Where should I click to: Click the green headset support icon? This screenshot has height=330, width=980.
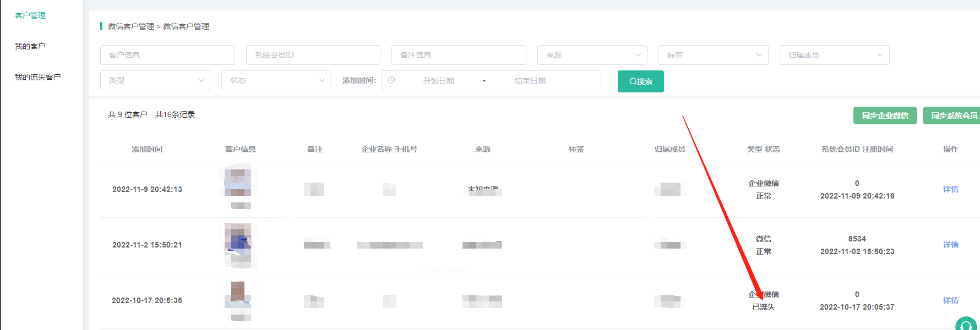point(966,324)
